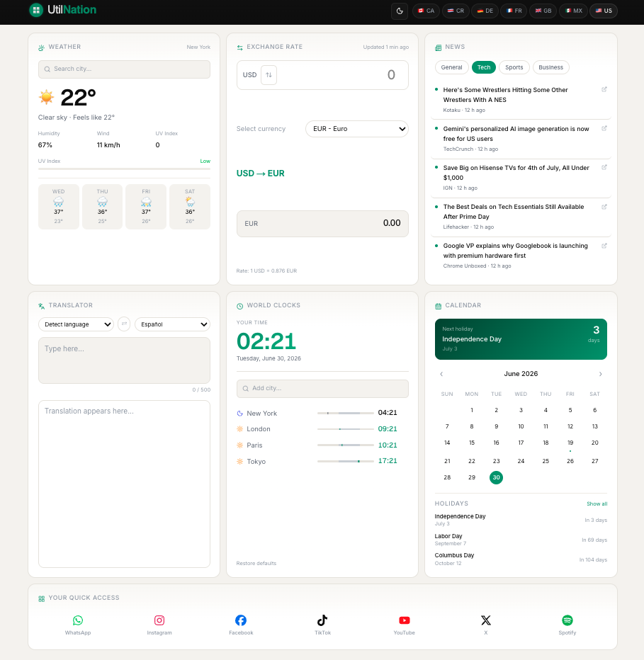The height and width of the screenshot is (660, 644).
Task: Click the FRI forecast card
Action: pyautogui.click(x=146, y=207)
